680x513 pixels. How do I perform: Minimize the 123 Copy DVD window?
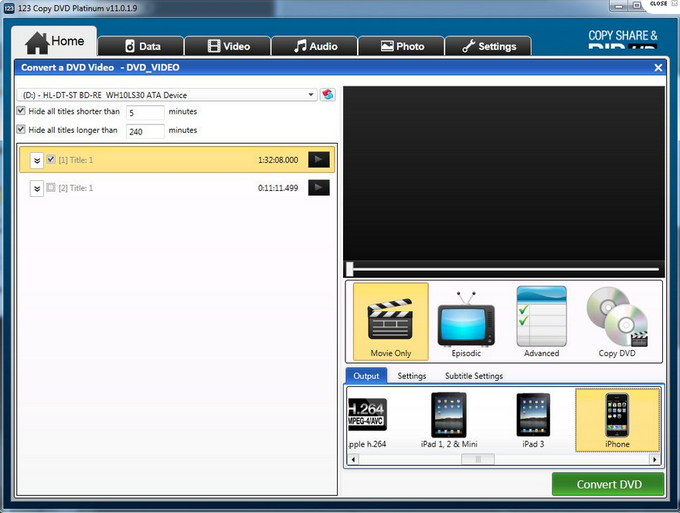[619, 6]
